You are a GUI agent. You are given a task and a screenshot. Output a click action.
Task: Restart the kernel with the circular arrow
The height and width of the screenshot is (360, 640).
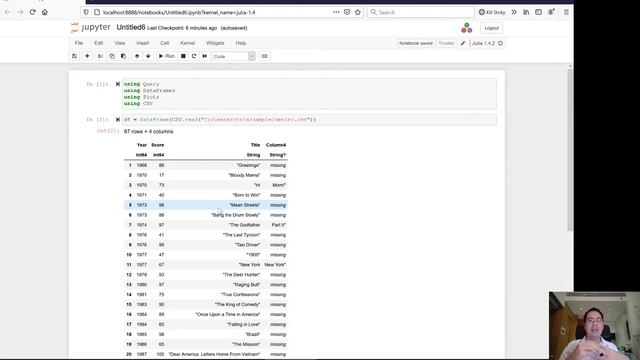[194, 56]
